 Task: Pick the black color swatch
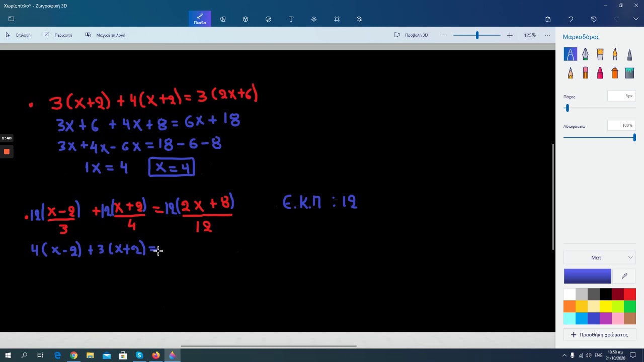(x=606, y=294)
